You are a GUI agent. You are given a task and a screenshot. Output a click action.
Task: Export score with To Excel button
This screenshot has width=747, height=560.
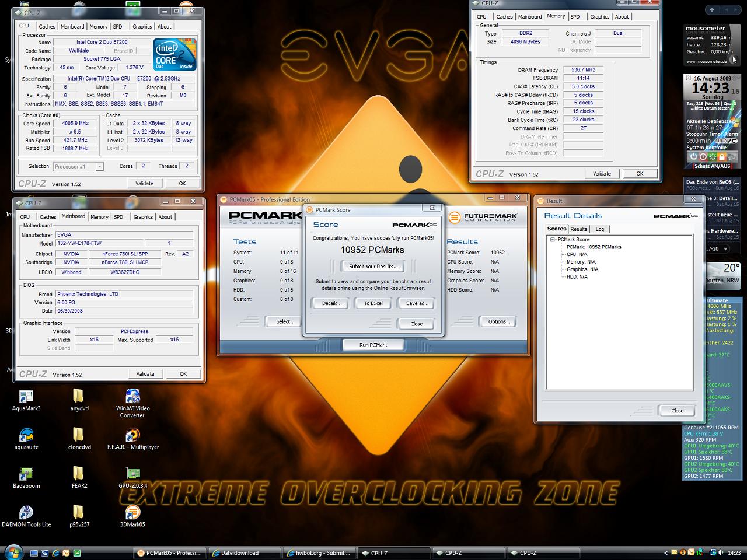[x=373, y=303]
